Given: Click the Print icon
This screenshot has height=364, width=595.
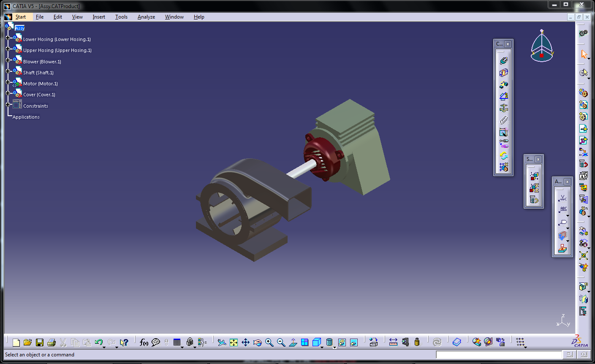Looking at the screenshot, I should point(52,342).
